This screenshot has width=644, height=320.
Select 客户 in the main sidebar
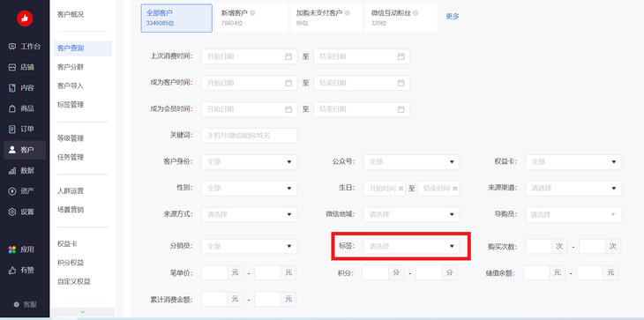[25, 150]
